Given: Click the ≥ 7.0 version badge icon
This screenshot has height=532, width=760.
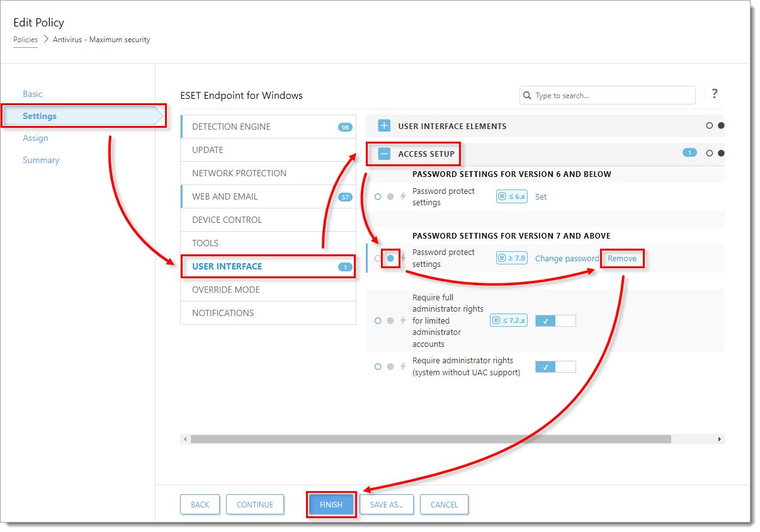Looking at the screenshot, I should (511, 258).
